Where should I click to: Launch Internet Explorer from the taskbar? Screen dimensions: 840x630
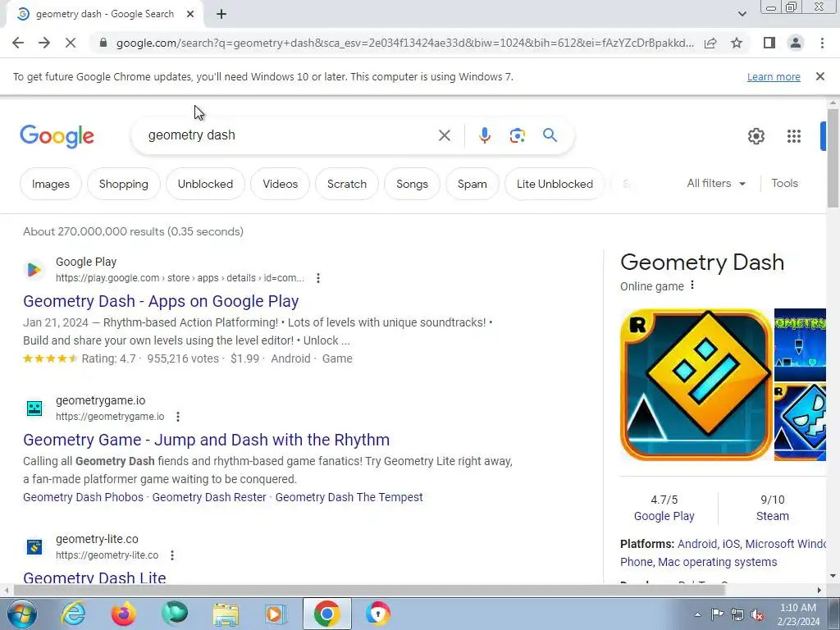tap(73, 614)
